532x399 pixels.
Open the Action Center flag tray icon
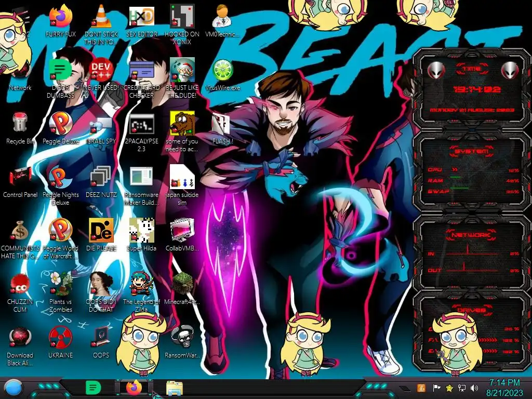pyautogui.click(x=436, y=388)
